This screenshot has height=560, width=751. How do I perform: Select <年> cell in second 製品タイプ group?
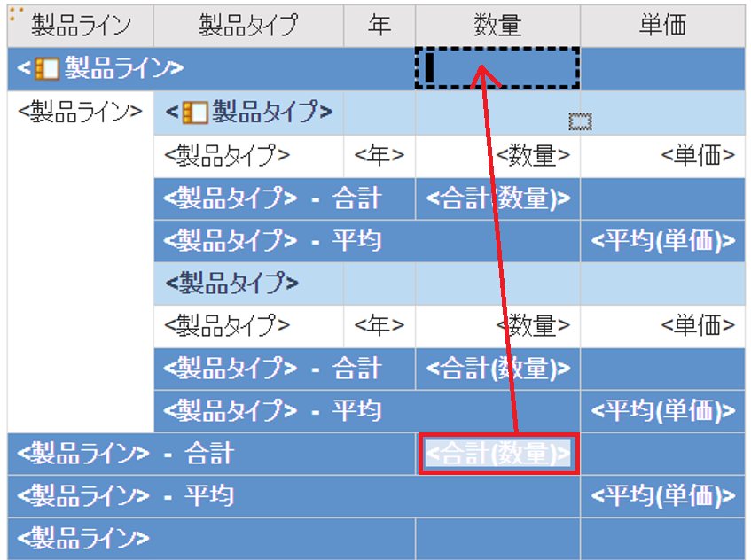pos(379,326)
